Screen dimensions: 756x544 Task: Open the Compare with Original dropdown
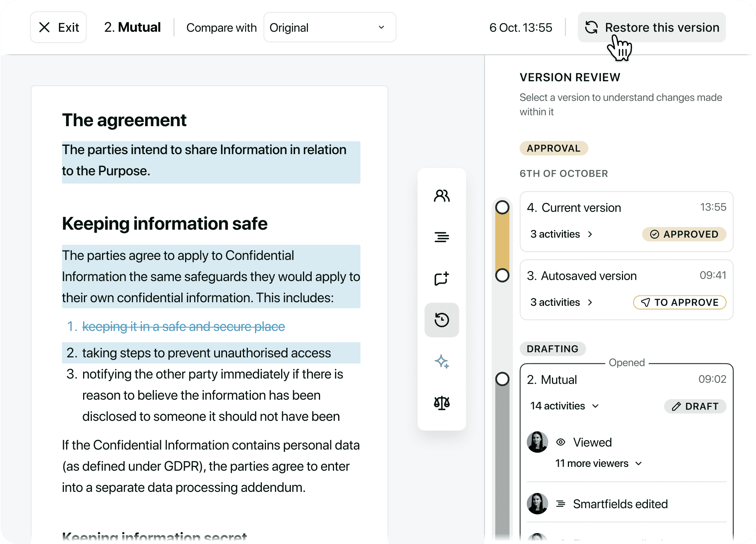329,27
